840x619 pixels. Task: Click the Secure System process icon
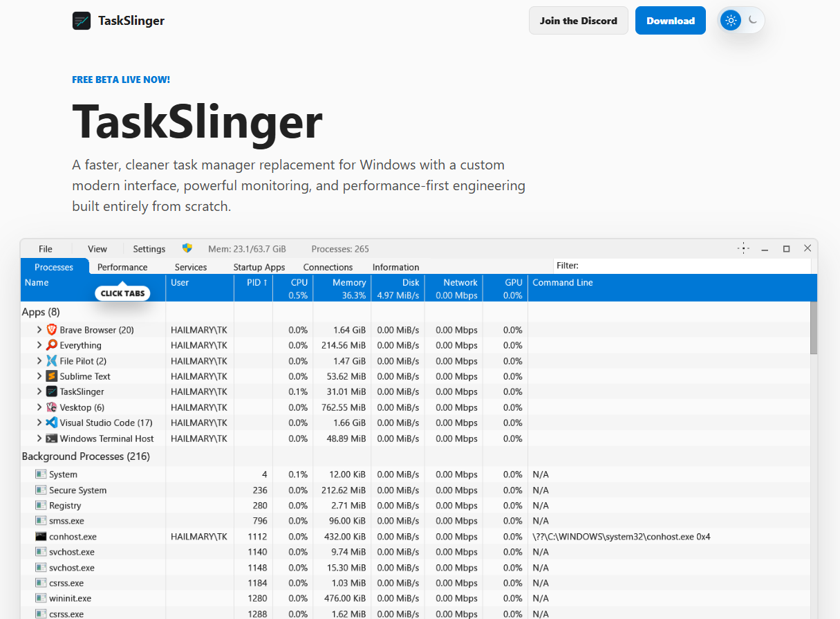click(41, 490)
